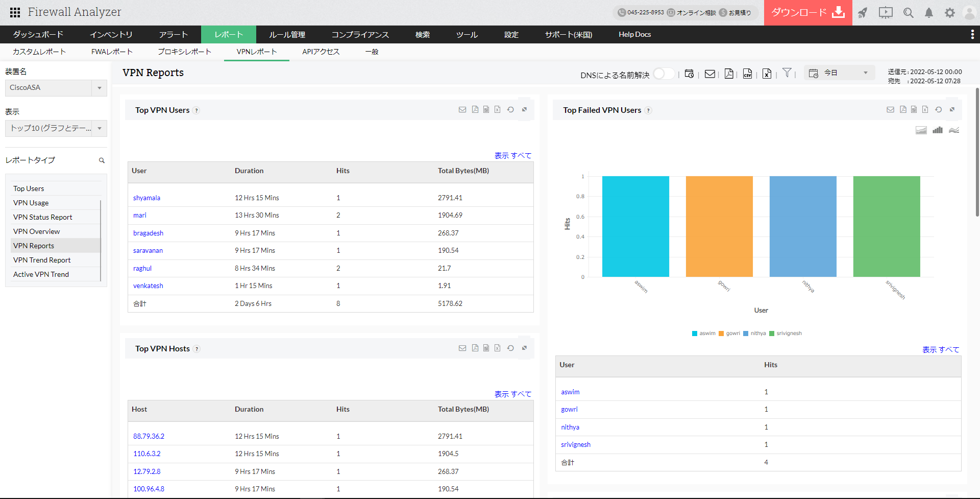
Task: Expand the CiscoASA device dropdown
Action: [x=100, y=88]
